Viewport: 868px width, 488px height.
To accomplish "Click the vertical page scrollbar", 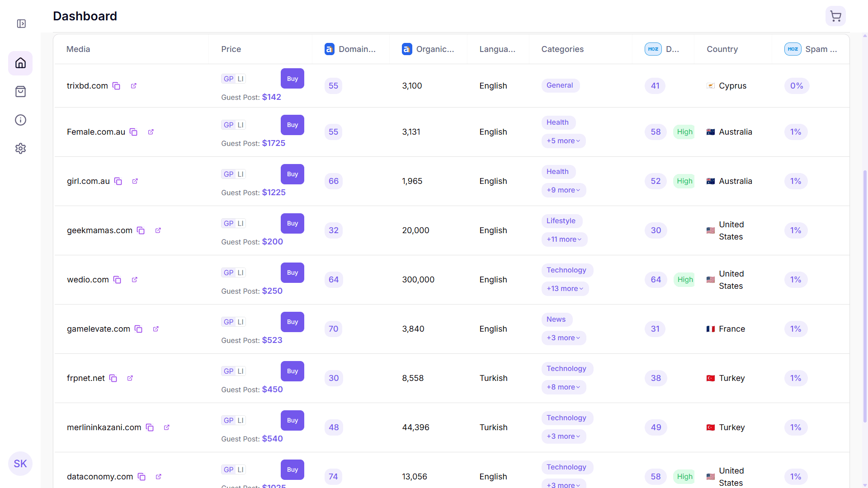I will pos(865,296).
